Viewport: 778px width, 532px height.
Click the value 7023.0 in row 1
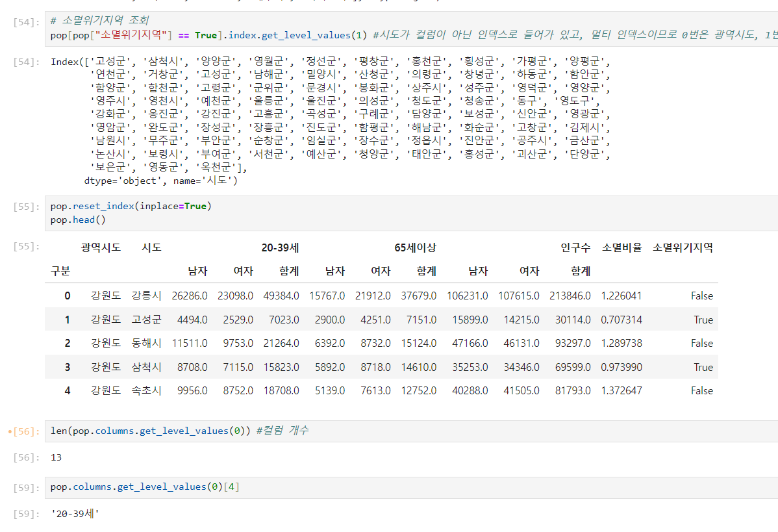(284, 320)
